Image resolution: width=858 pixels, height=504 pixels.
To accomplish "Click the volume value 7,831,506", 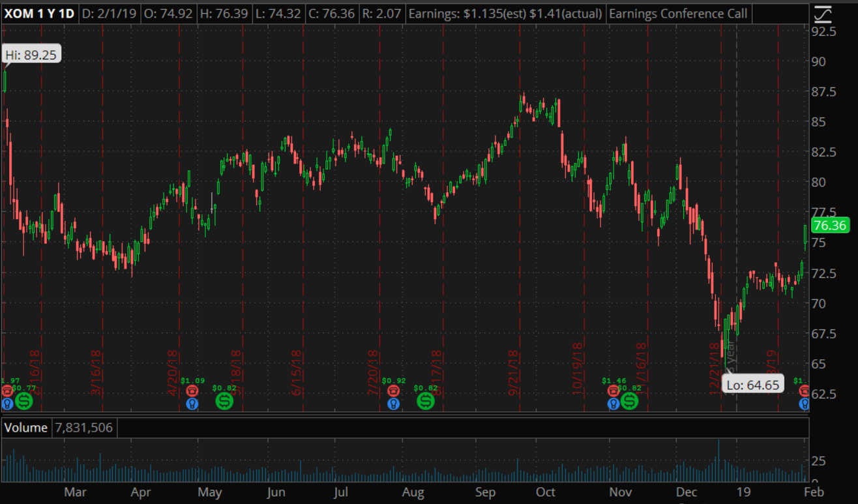I will pos(83,428).
